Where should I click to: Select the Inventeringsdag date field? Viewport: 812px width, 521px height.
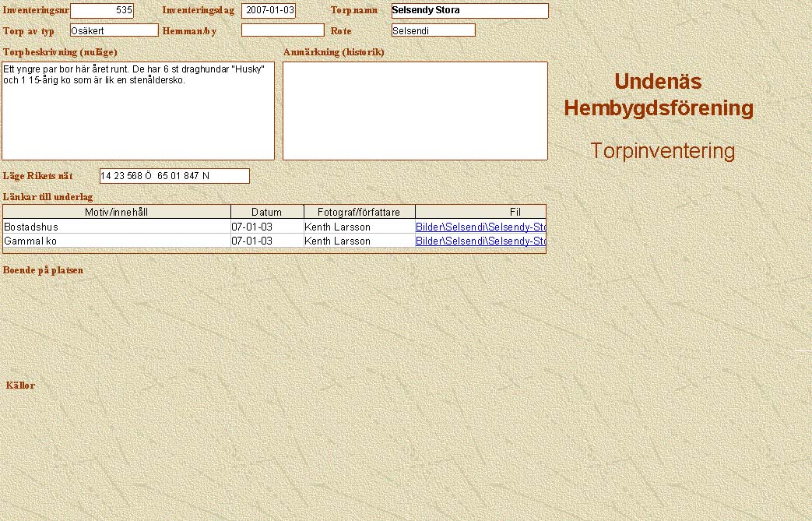tap(269, 11)
